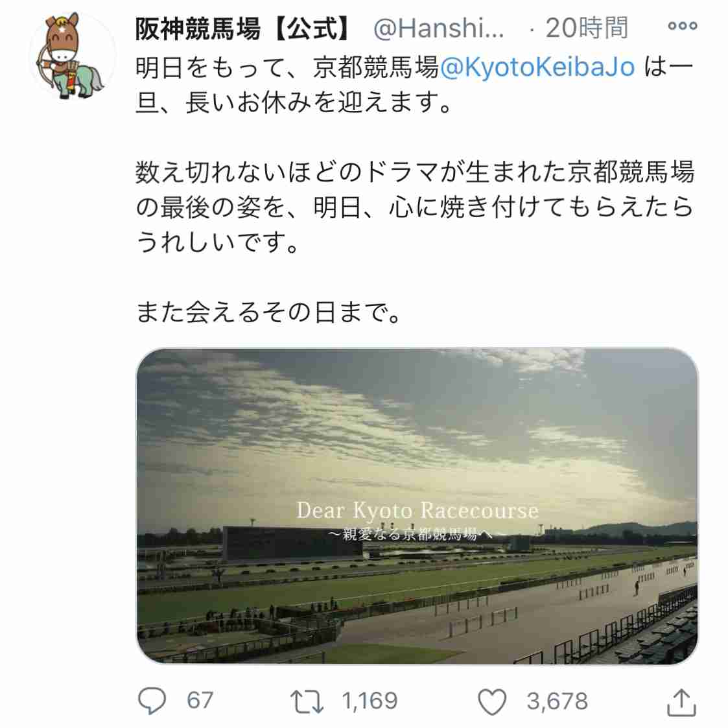The width and height of the screenshot is (728, 728).
Task: Tap the retweet arrows icon
Action: click(x=307, y=701)
